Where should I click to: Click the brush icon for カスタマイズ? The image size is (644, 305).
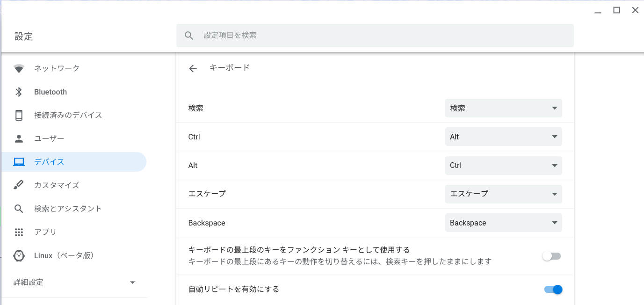[x=19, y=185]
